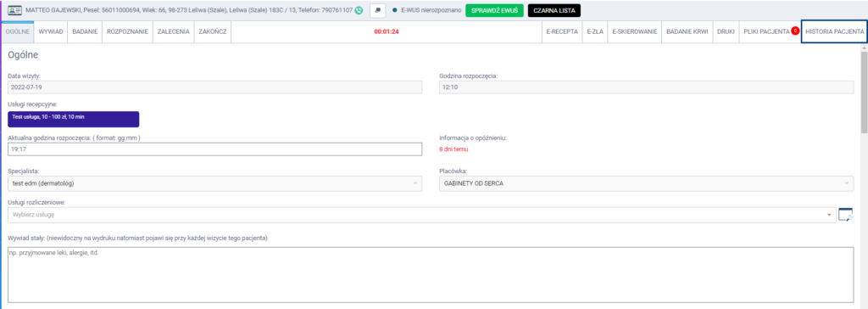Call patient via green phone icon
The width and height of the screenshot is (868, 309).
click(x=359, y=10)
